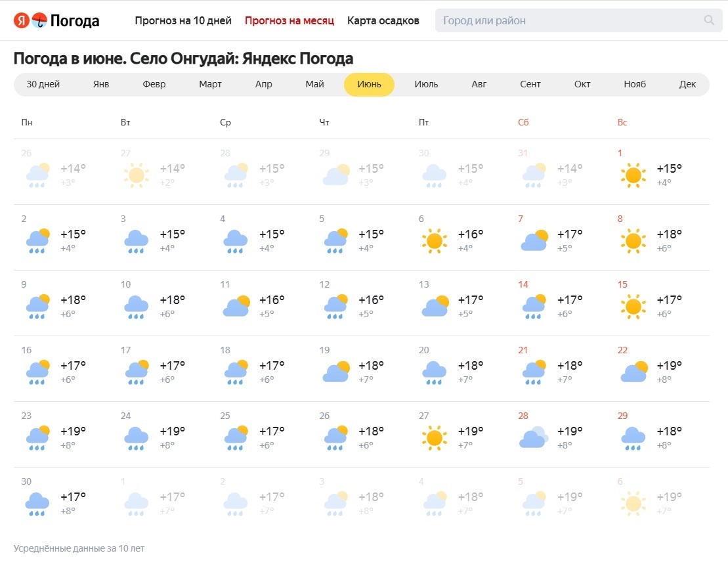
Task: Click the Погода brand title
Action: click(x=74, y=21)
